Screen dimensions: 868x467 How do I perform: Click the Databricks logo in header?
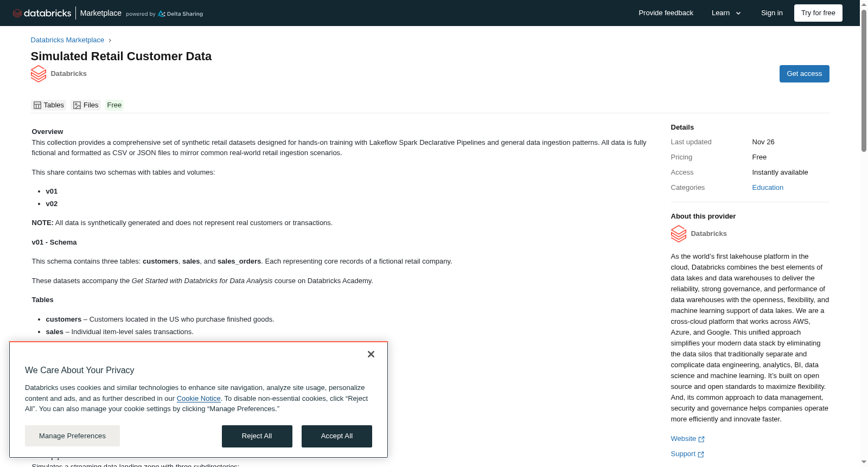pyautogui.click(x=42, y=13)
